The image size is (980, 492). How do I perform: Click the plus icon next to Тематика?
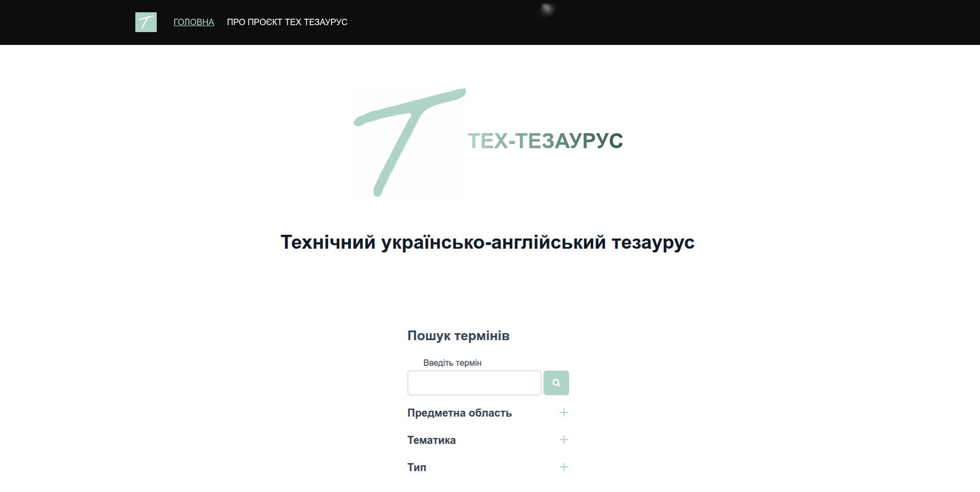click(x=564, y=440)
